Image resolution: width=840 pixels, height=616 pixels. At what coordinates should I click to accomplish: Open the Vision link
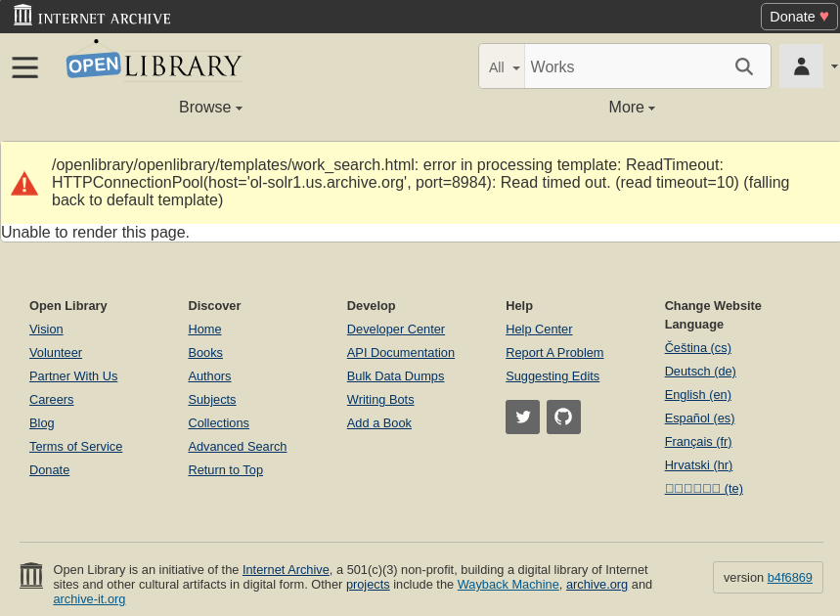click(x=46, y=330)
